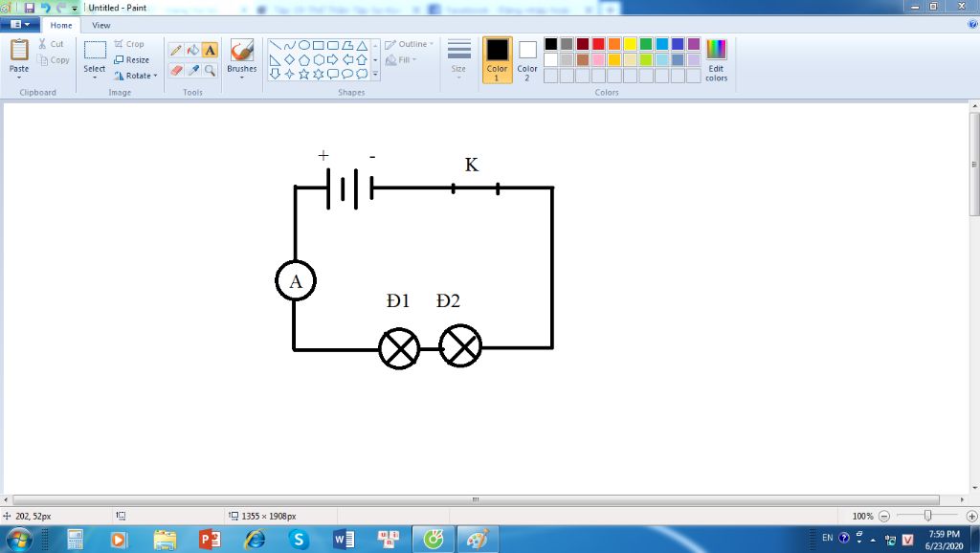Screen dimensions: 980x553
Task: Pick the green color swatch
Action: 646,44
